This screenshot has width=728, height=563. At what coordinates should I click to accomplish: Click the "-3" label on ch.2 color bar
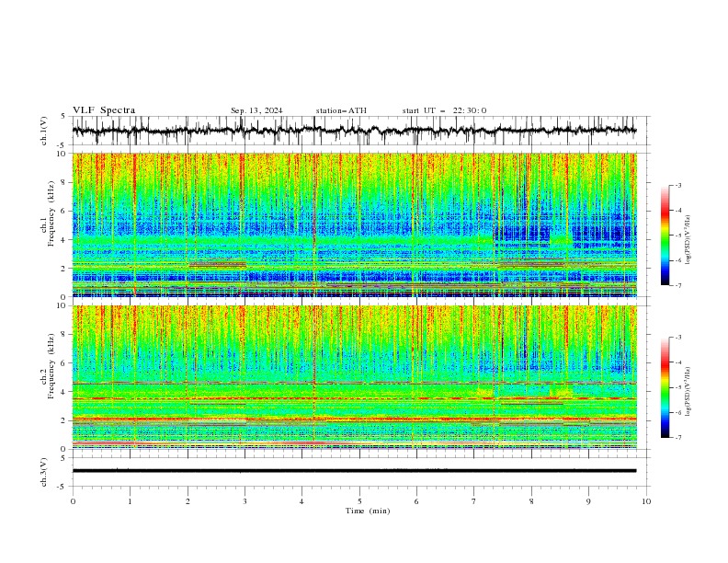point(677,338)
